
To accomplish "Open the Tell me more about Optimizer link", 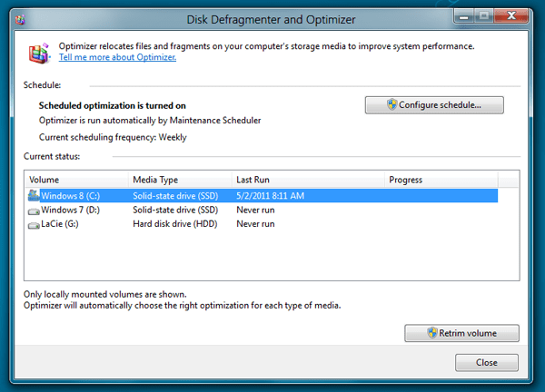I will 117,57.
